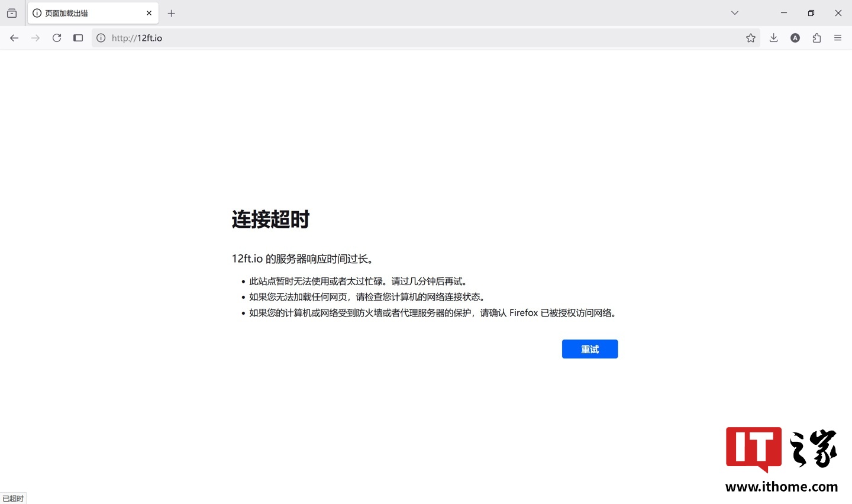Open the downloads panel
The width and height of the screenshot is (852, 504).
point(773,38)
